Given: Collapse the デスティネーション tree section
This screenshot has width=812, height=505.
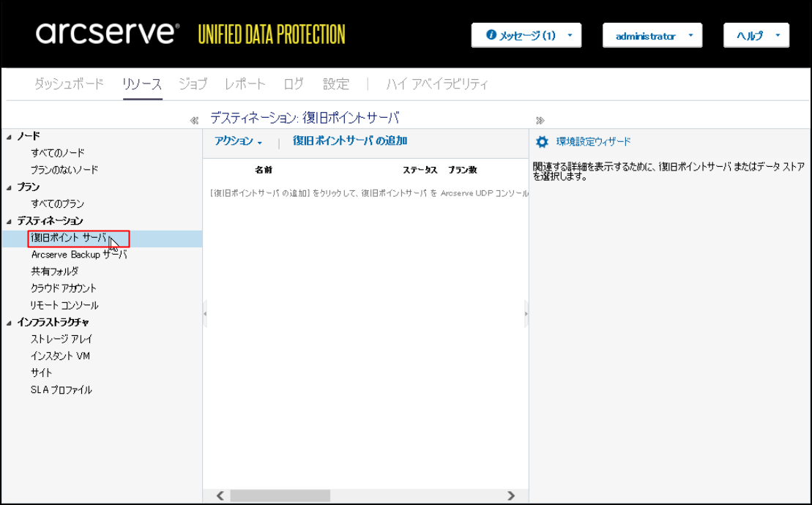Looking at the screenshot, I should click(x=10, y=221).
